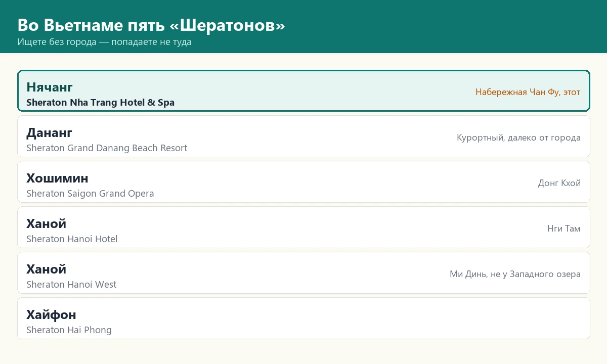Click the «Хайфон» city heading
This screenshot has width=607, height=364.
pyautogui.click(x=51, y=314)
